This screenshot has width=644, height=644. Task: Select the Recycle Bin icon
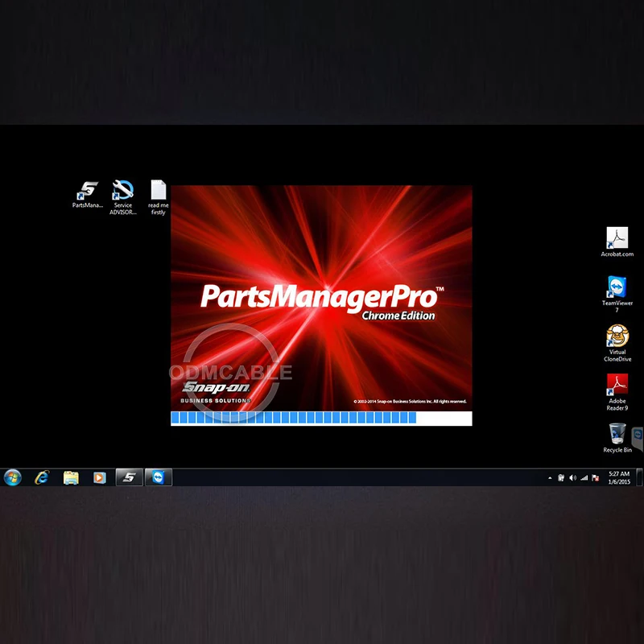pos(617,438)
